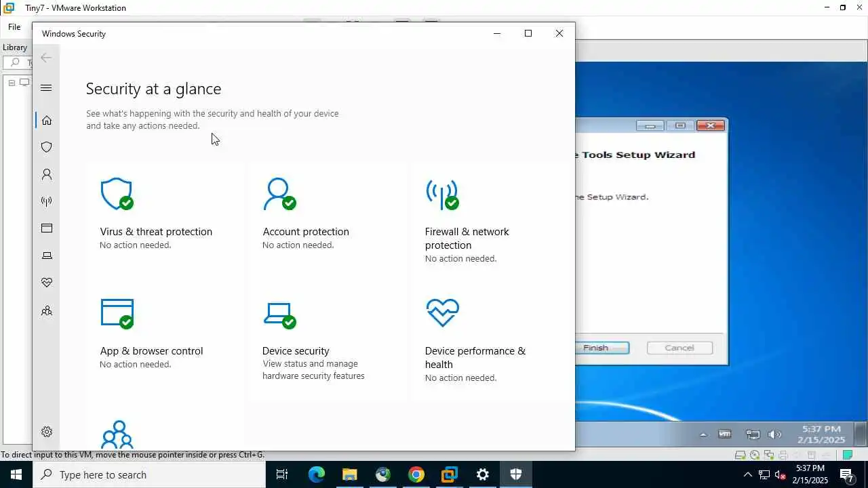Open Device security laptop icon in sidebar
Screen dimensions: 868x488
[47, 256]
